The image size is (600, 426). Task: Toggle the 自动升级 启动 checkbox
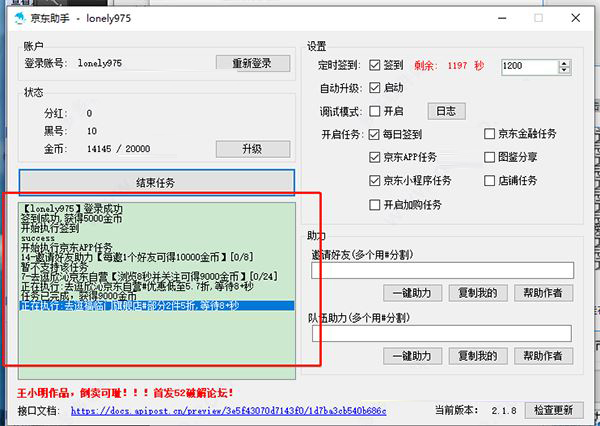pos(375,88)
